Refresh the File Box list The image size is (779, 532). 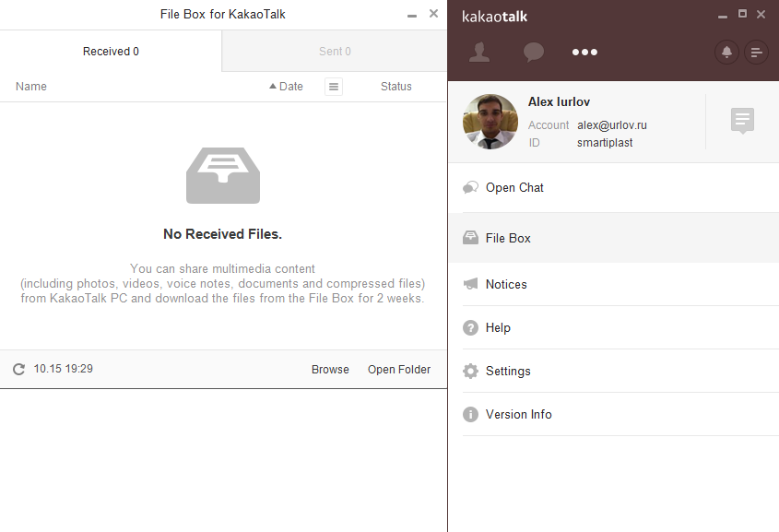pos(18,369)
